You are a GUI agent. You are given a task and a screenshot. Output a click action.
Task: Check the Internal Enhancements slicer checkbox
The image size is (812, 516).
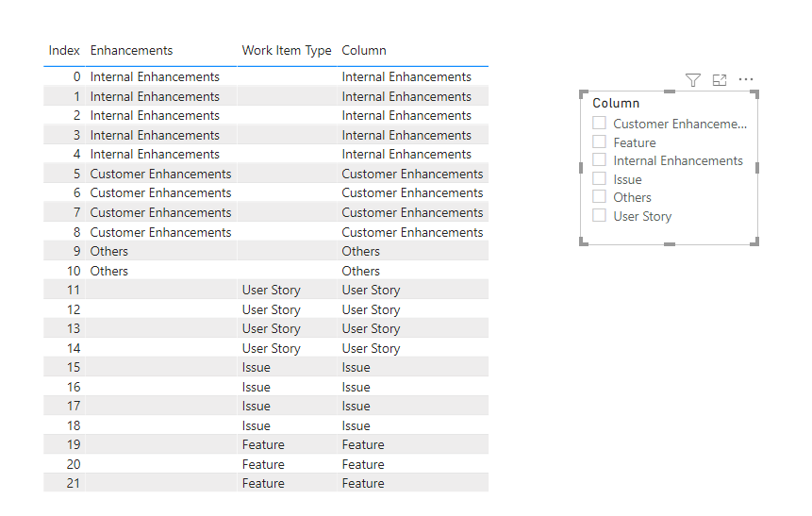coord(599,159)
